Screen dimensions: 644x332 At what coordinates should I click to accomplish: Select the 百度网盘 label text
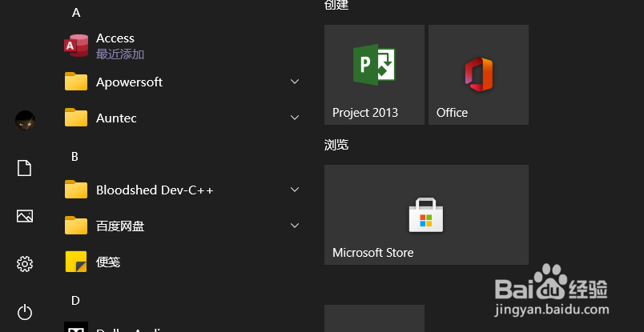120,226
